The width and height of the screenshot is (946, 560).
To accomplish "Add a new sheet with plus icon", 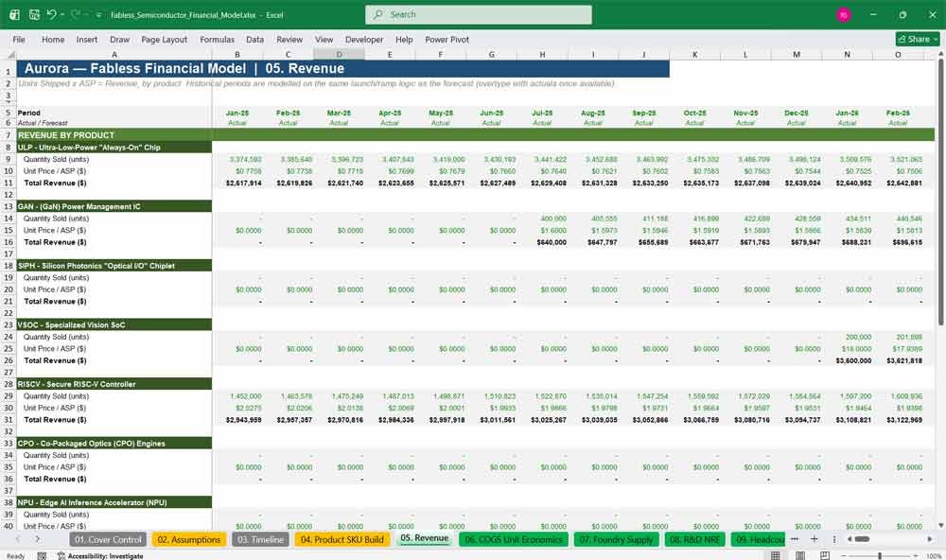I will pyautogui.click(x=814, y=539).
